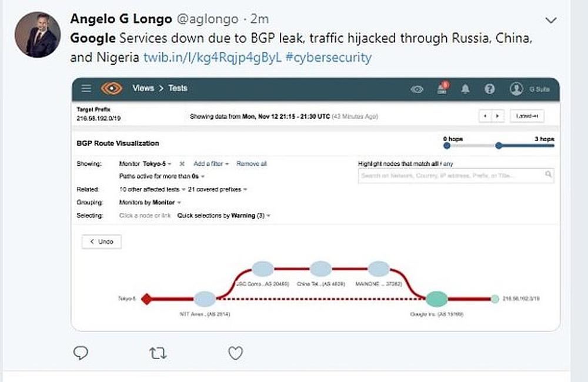588x382 pixels.
Task: Go to Views in the breadcrumb
Action: [x=143, y=88]
